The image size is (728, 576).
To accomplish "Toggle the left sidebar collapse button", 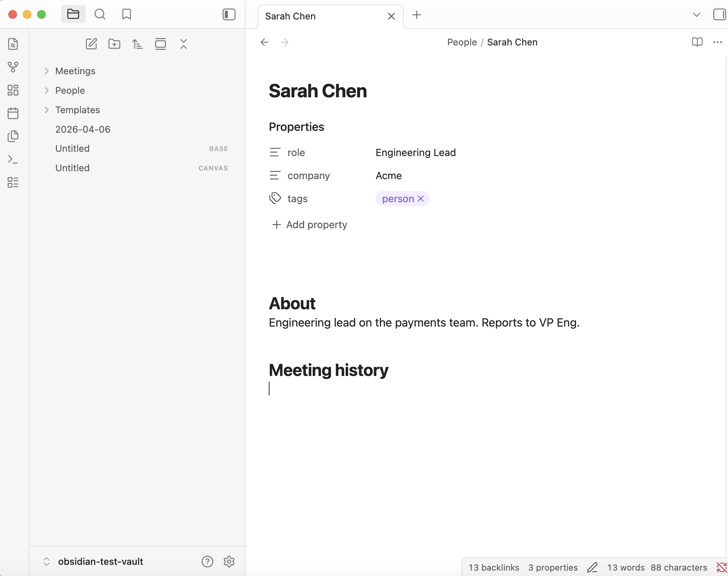I will pyautogui.click(x=229, y=14).
